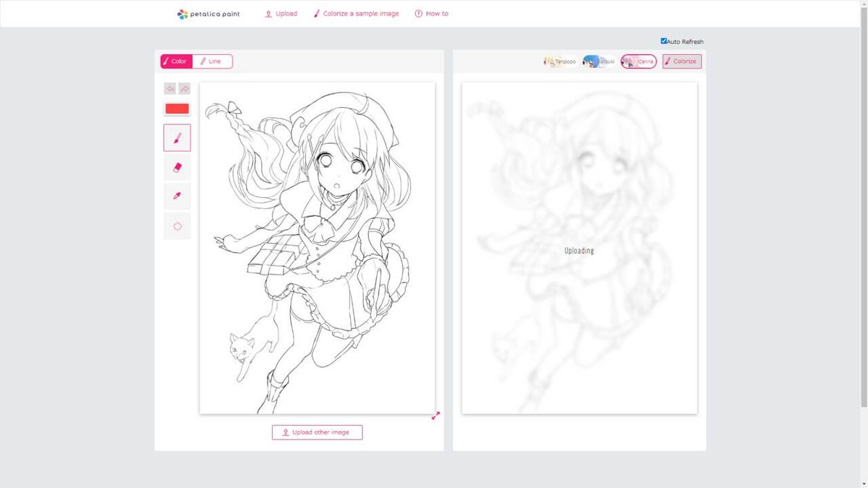This screenshot has width=868, height=488.
Task: Click the Colorize button
Action: click(x=682, y=61)
